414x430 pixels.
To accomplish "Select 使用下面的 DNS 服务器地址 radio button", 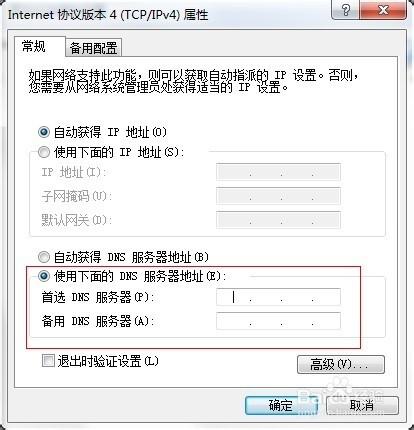I will click(44, 276).
